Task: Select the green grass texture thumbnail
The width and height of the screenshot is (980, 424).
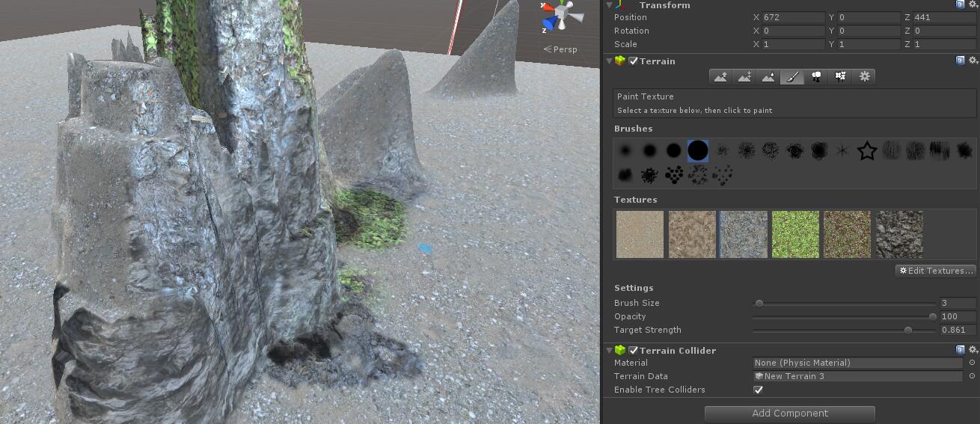Action: point(795,234)
